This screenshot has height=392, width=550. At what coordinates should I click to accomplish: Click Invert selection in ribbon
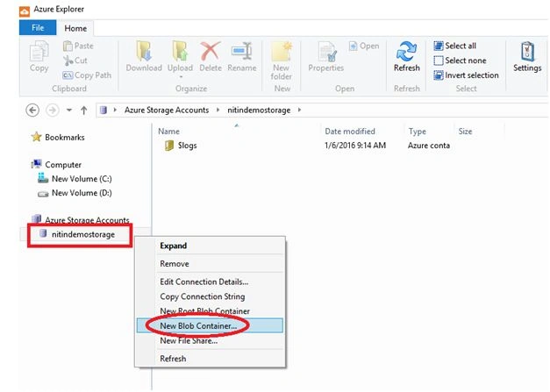coord(466,75)
